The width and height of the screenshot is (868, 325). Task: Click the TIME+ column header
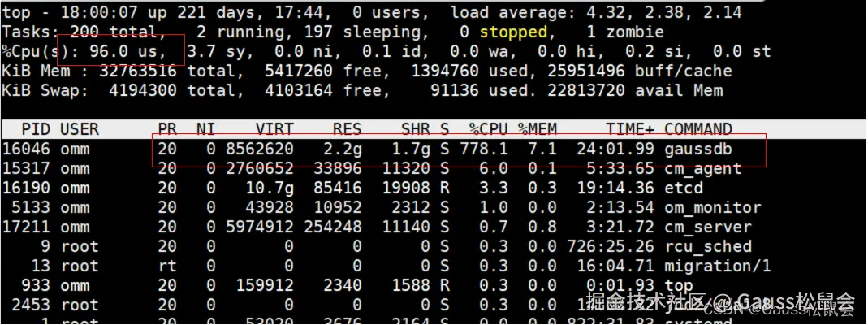click(x=630, y=129)
